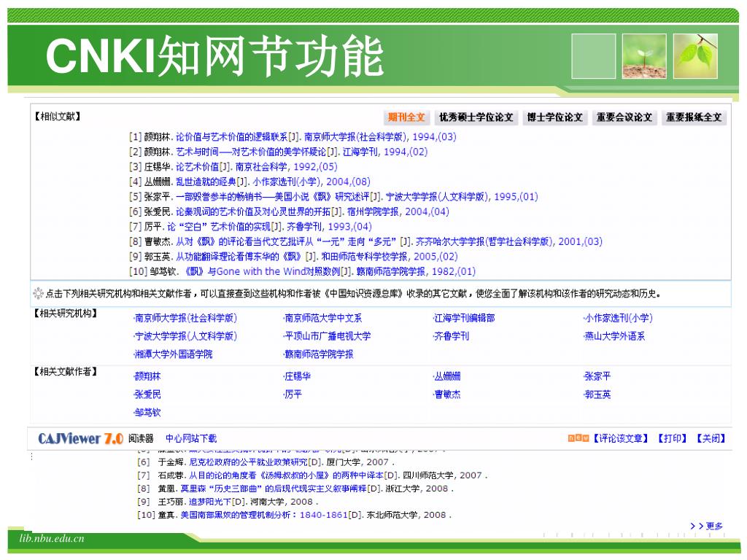View author 郭玉英 in related authors

597,394
